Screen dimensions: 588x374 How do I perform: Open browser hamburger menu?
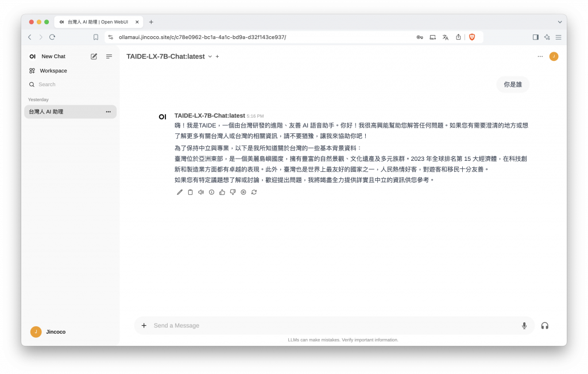pyautogui.click(x=558, y=37)
